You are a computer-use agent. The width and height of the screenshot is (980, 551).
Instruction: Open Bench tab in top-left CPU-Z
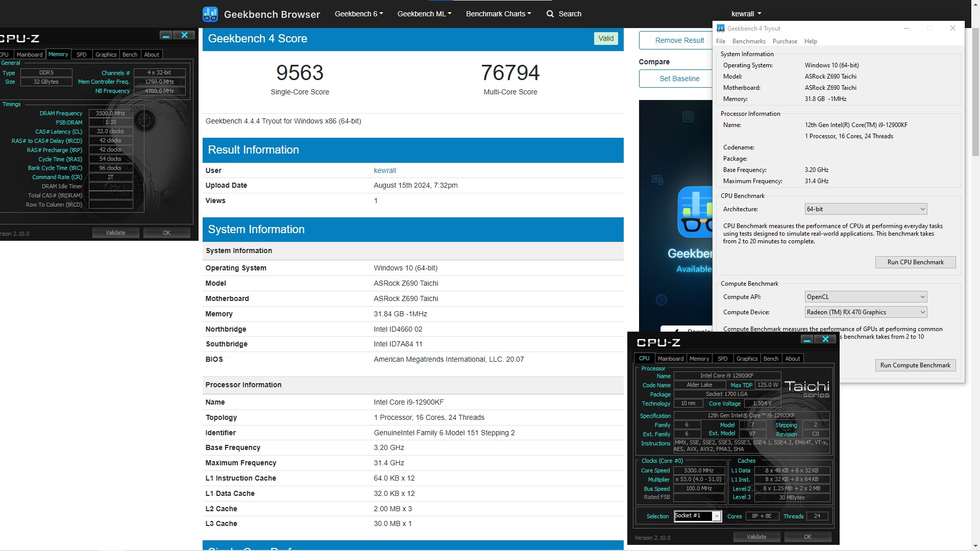pos(130,55)
